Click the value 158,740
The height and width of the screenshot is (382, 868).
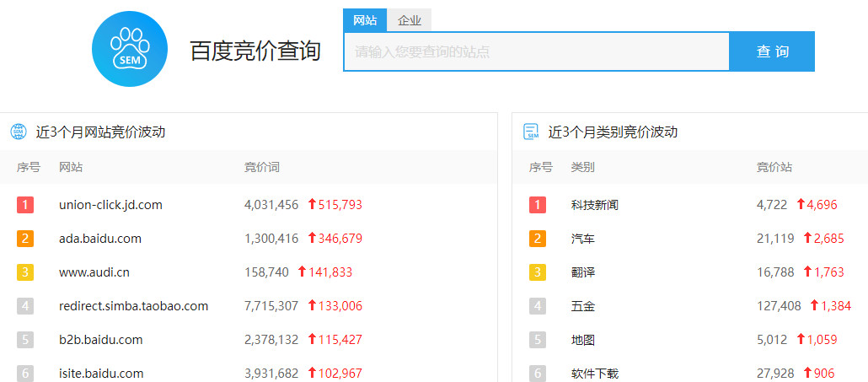[x=266, y=272]
